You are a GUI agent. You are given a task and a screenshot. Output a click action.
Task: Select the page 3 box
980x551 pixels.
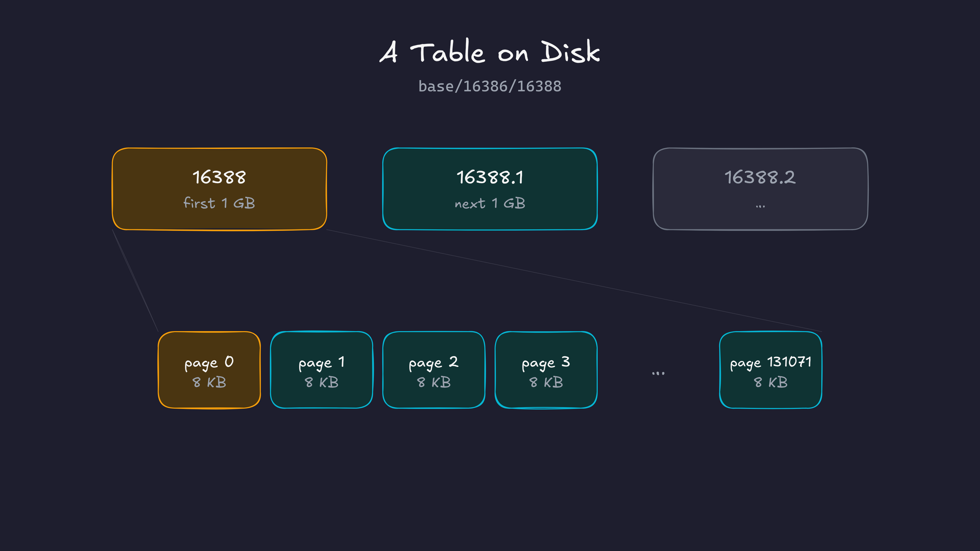pos(546,370)
